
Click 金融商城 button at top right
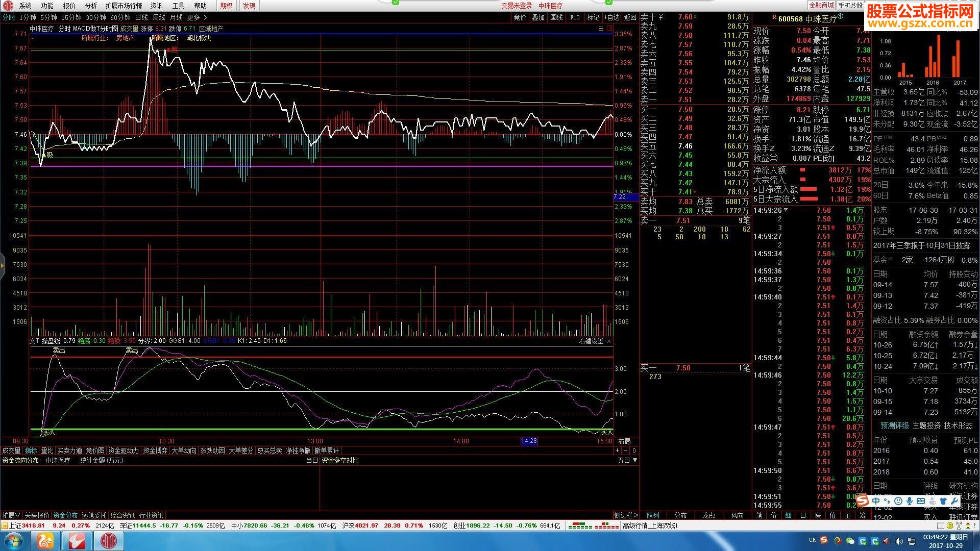821,5
